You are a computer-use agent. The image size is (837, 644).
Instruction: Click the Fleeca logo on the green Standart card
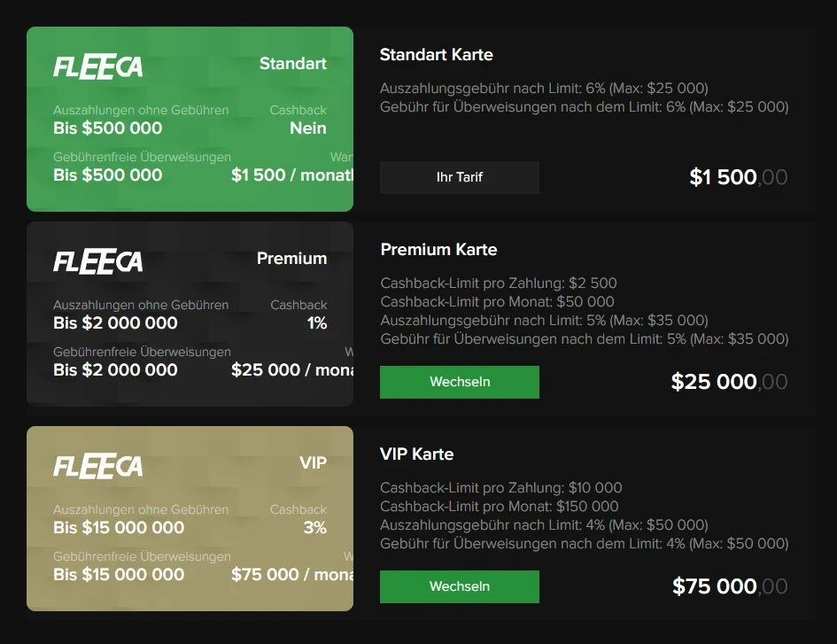(x=97, y=66)
